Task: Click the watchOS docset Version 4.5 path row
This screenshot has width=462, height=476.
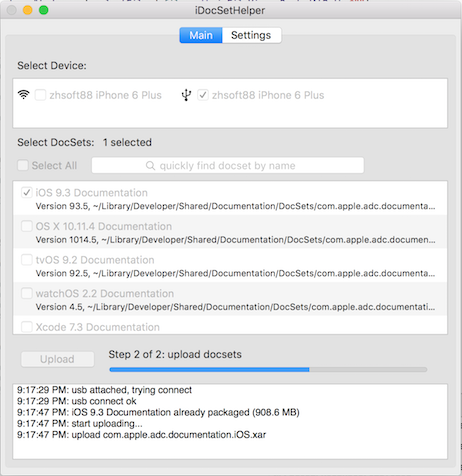Action: (235, 307)
